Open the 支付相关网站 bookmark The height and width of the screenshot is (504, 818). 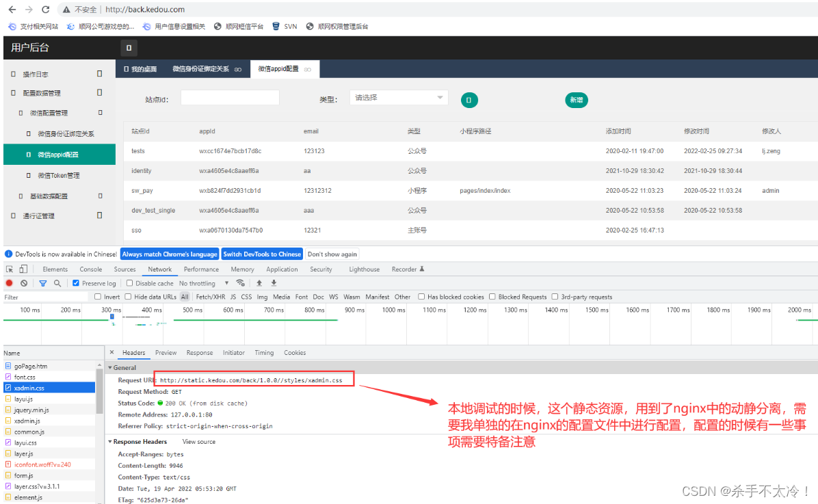(x=34, y=26)
